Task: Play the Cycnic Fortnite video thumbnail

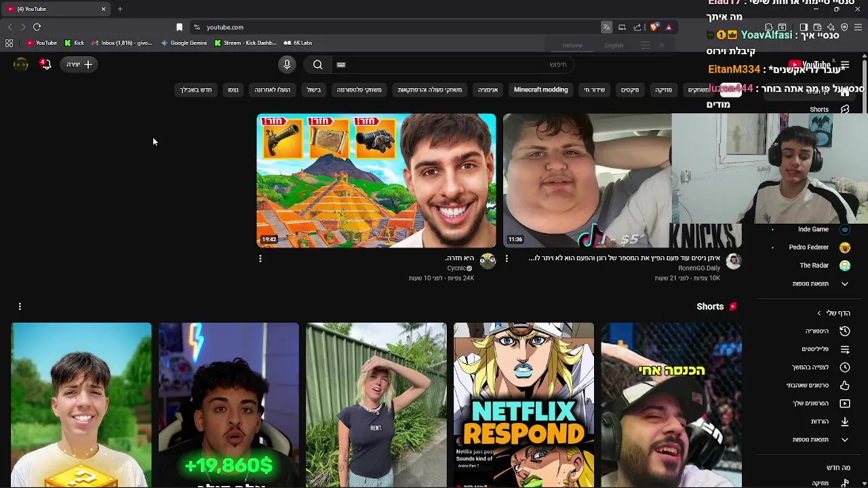Action: pyautogui.click(x=376, y=180)
